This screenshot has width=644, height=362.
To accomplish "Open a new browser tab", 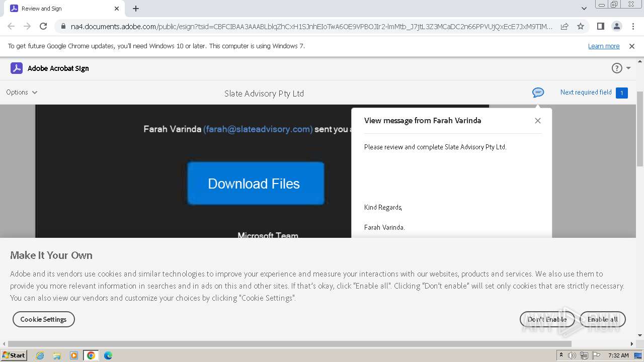I will (136, 9).
